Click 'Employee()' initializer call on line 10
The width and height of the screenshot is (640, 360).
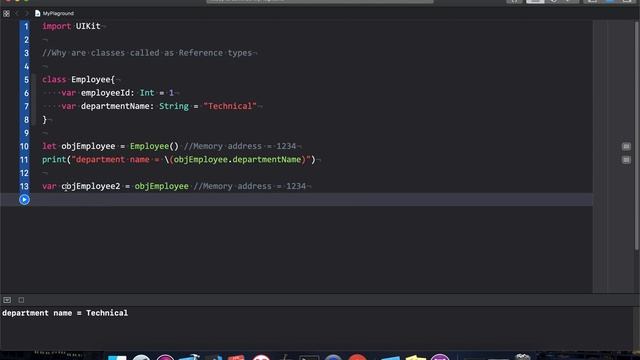tap(154, 146)
